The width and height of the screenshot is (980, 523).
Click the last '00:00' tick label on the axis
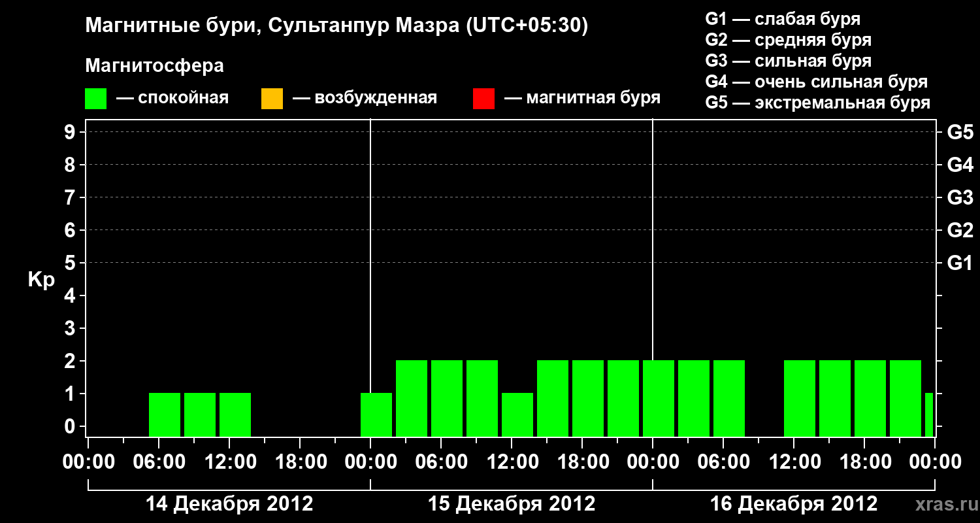pos(935,462)
